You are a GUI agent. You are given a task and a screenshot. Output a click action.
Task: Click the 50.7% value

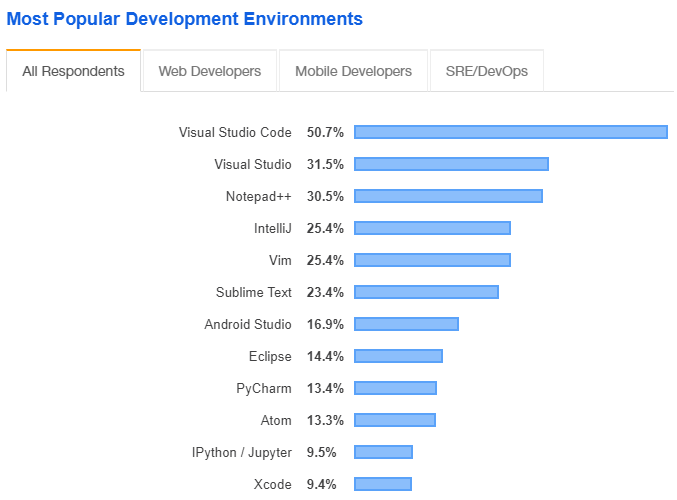325,132
